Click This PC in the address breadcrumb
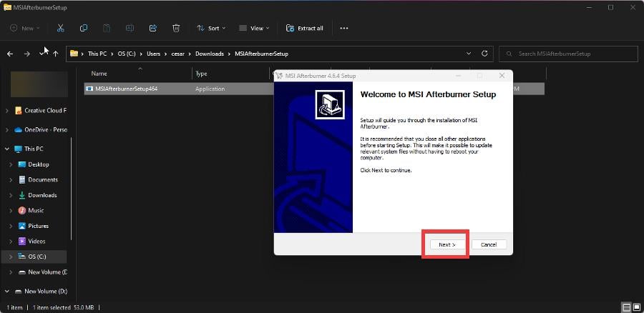 (97, 54)
